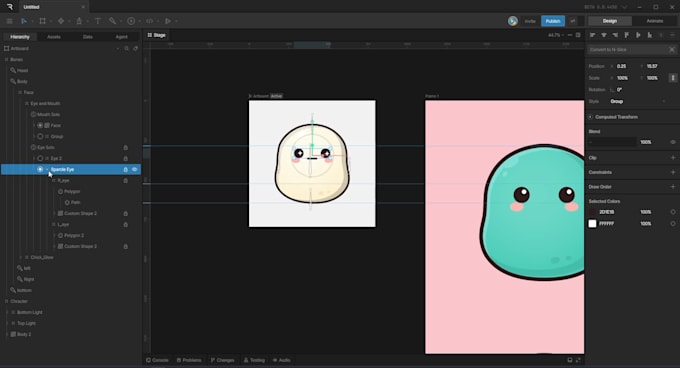Toggle visibility eye of Sparcle Eye
680x368 pixels.
point(134,169)
